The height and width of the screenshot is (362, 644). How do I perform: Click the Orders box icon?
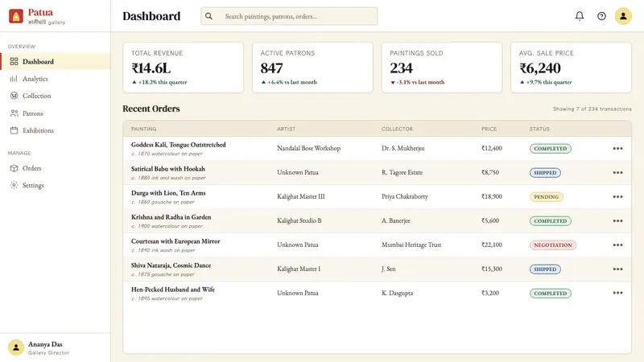pos(14,168)
